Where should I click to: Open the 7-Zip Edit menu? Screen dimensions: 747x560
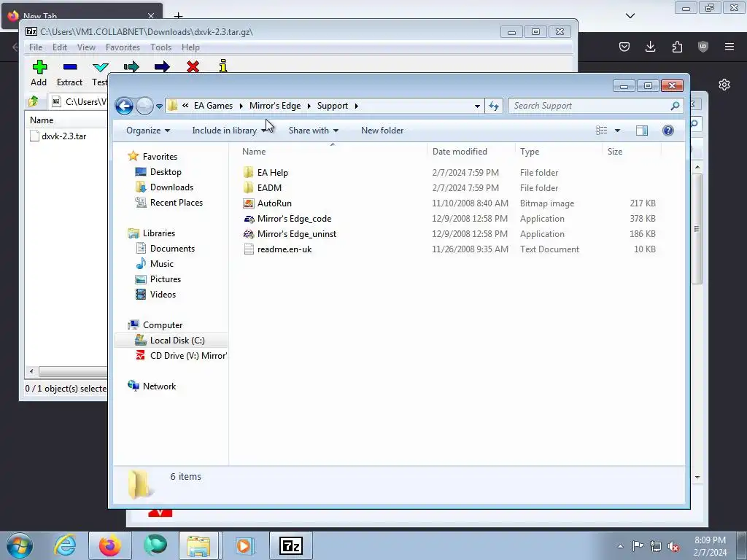(60, 47)
